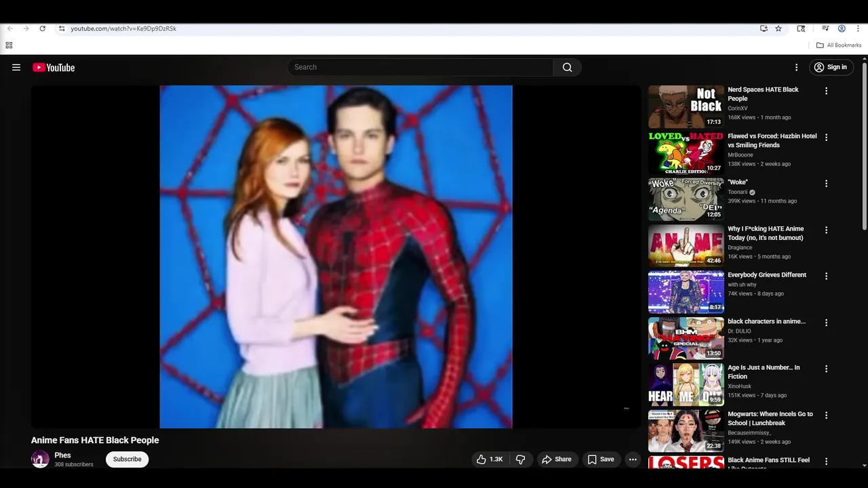Open options for Why I F*cking HATE Anime

tap(826, 230)
